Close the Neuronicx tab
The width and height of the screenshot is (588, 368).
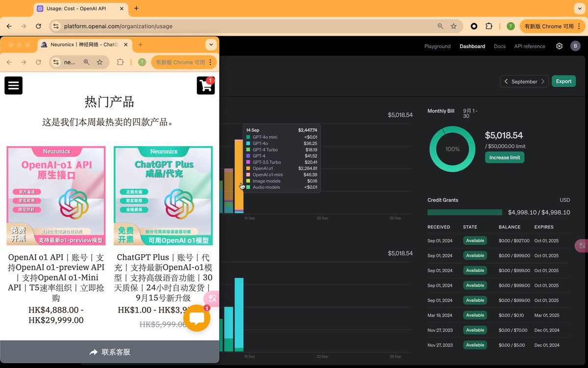126,45
